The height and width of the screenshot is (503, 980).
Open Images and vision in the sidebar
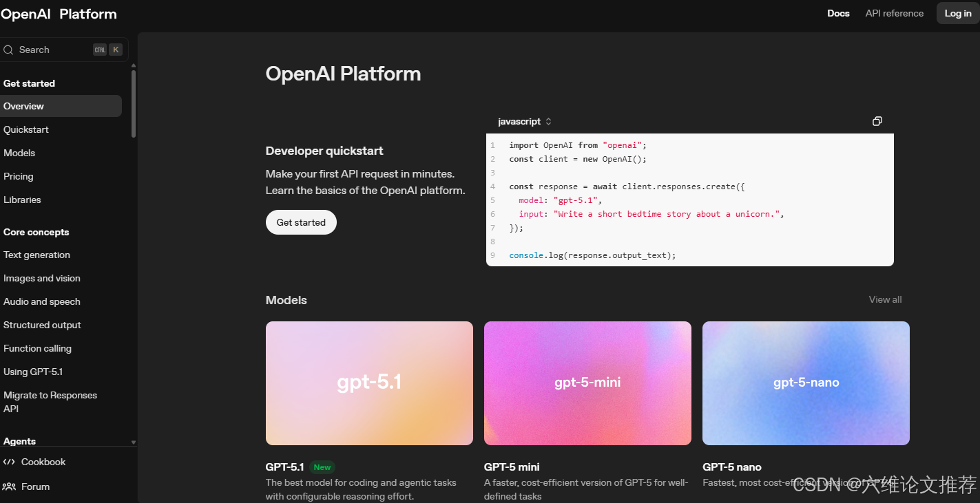tap(41, 278)
